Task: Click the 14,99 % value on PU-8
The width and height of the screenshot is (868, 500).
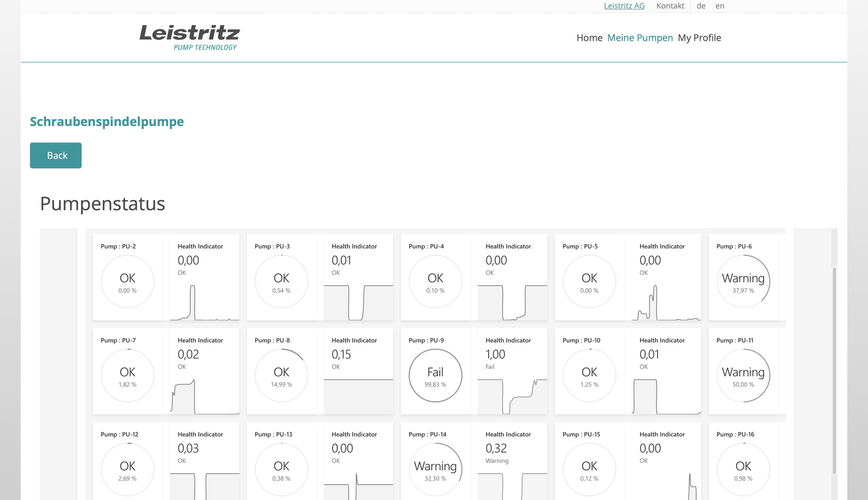Action: click(x=281, y=384)
